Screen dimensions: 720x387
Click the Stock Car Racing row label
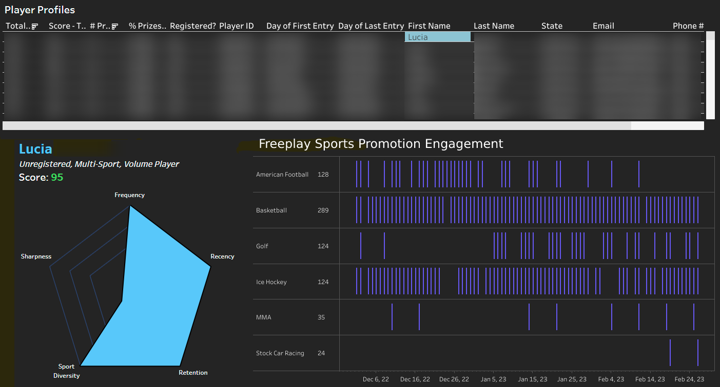point(280,353)
